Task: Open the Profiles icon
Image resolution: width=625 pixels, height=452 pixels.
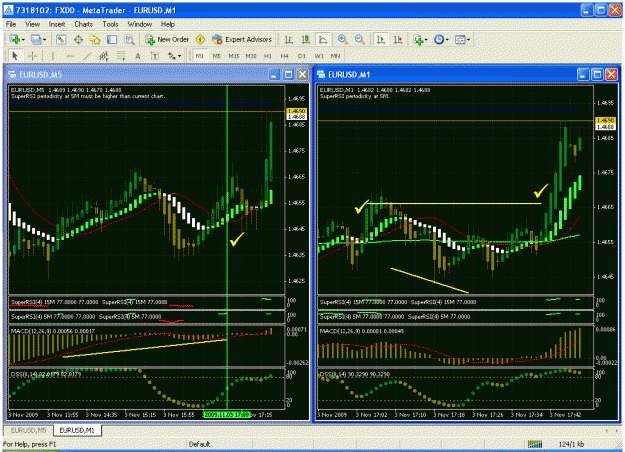Action: click(x=36, y=39)
